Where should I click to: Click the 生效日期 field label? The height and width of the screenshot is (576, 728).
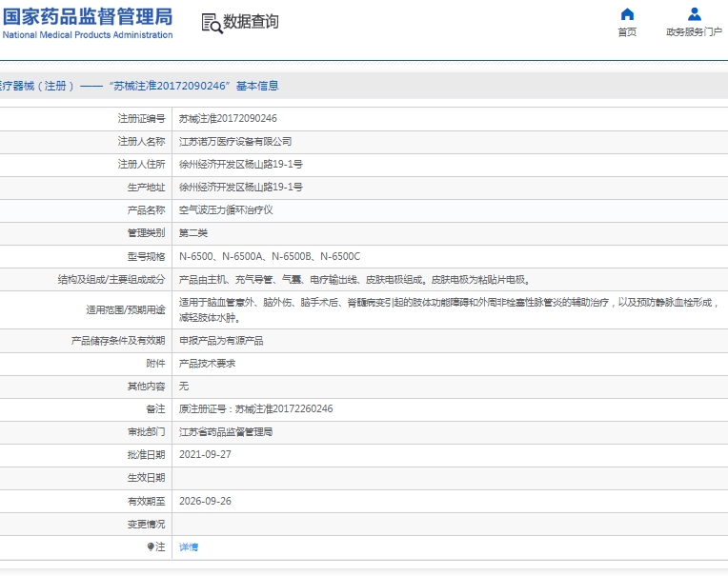146,478
